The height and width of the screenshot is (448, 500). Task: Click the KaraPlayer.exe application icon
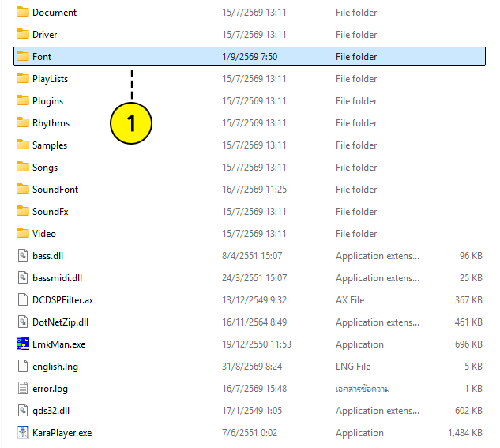(x=23, y=432)
